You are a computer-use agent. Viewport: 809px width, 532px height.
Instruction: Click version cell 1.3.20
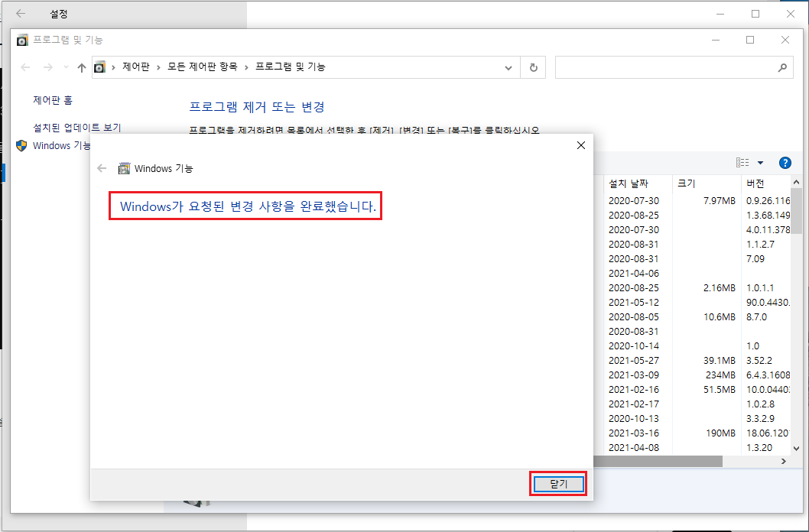point(759,447)
